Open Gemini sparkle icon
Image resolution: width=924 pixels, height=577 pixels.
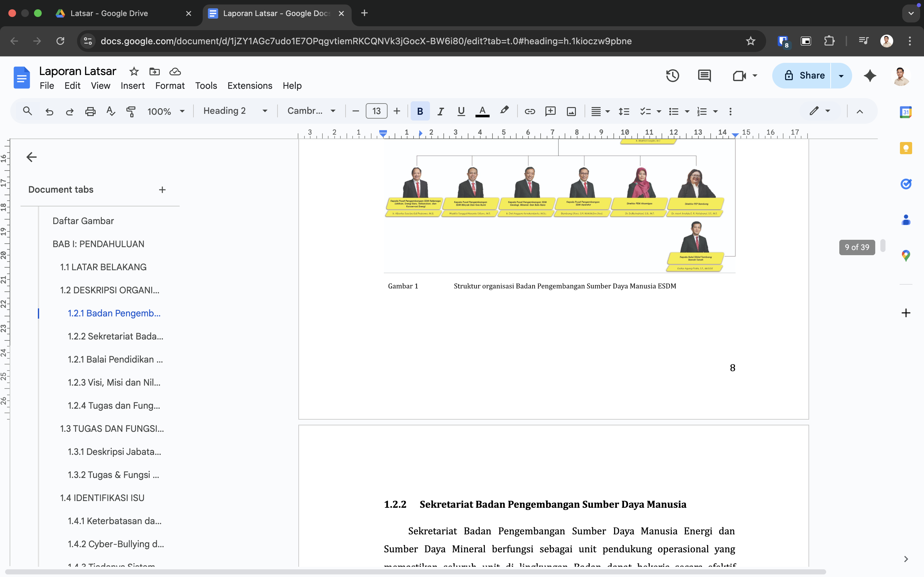870,76
